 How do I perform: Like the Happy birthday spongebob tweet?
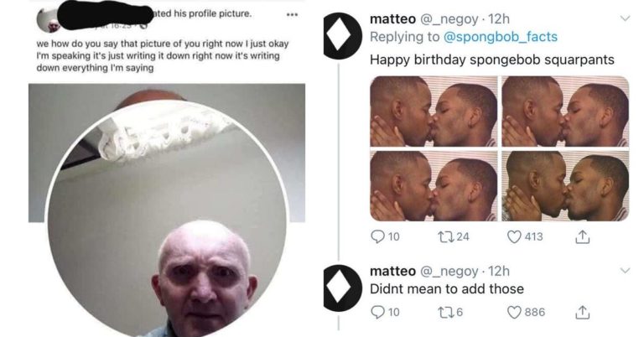[x=512, y=236]
